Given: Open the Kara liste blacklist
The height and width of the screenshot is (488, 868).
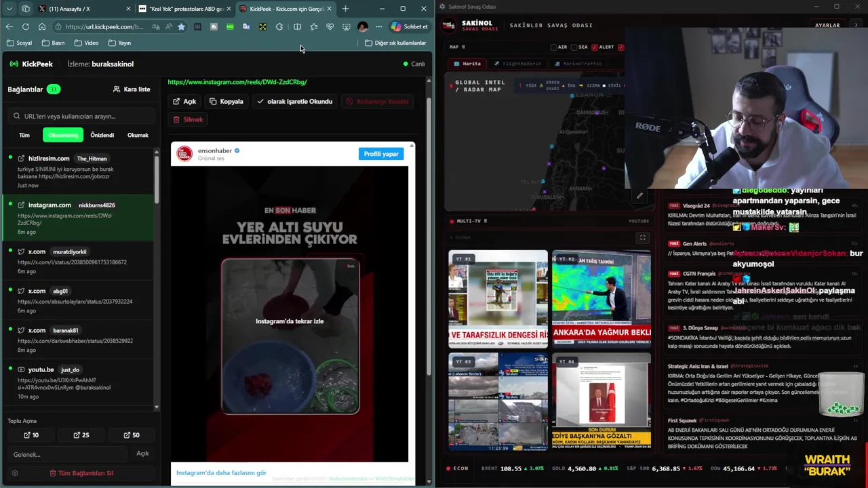Looking at the screenshot, I should (x=132, y=89).
